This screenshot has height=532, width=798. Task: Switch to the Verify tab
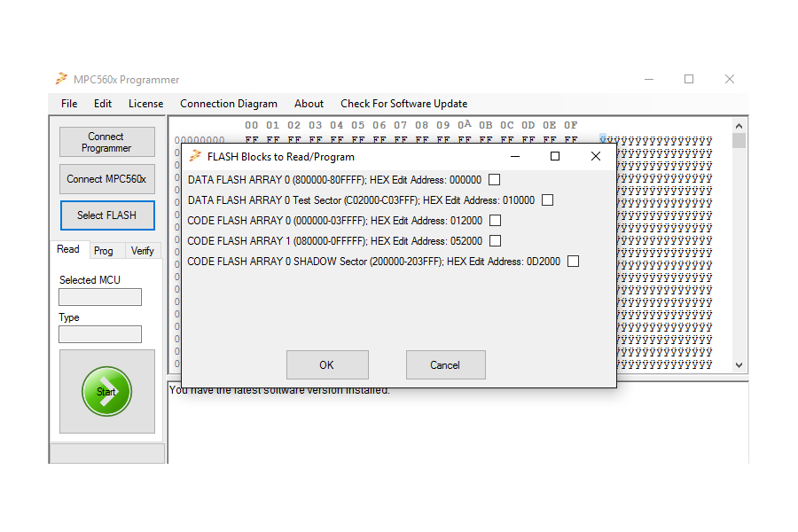pyautogui.click(x=143, y=250)
